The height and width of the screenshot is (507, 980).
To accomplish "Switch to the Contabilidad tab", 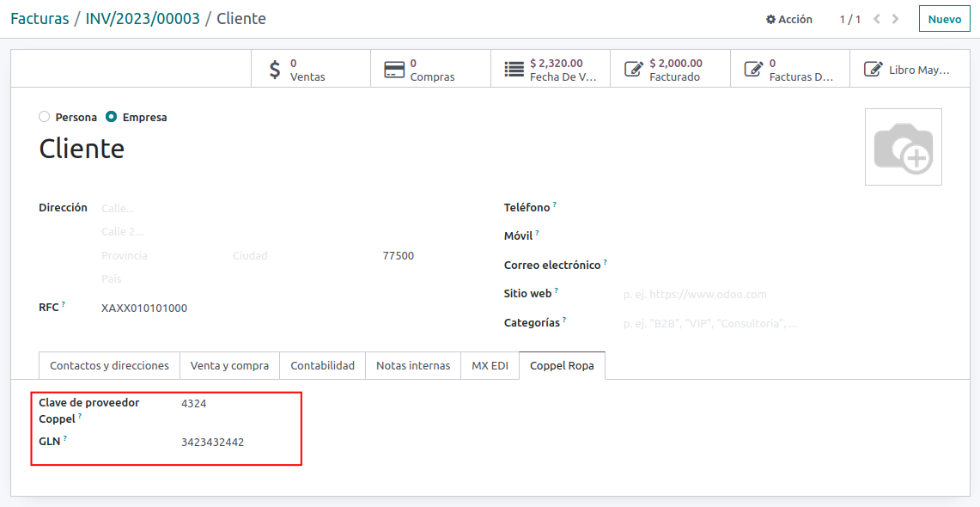I will pos(322,366).
